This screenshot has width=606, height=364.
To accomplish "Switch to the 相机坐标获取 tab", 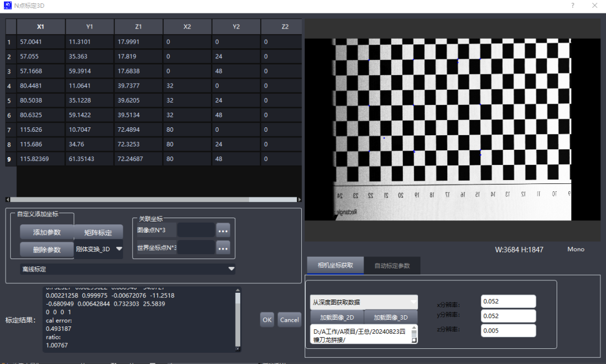I will (x=336, y=265).
